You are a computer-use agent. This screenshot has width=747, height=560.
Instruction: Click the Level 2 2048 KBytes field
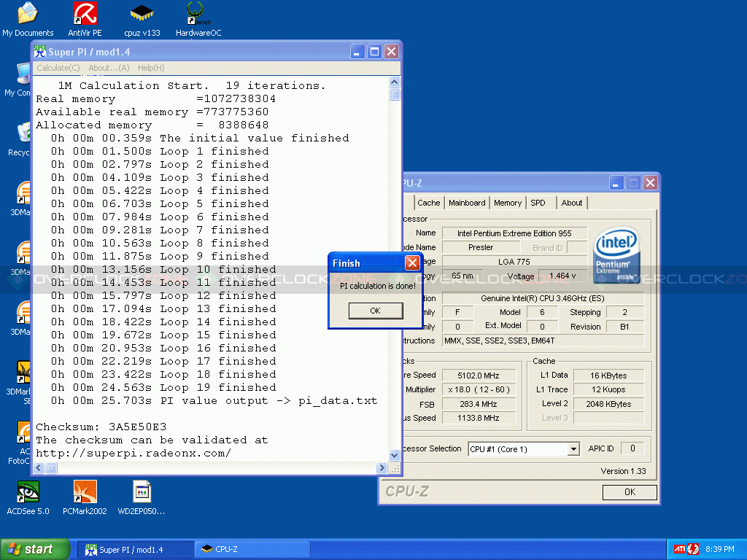[x=608, y=404]
